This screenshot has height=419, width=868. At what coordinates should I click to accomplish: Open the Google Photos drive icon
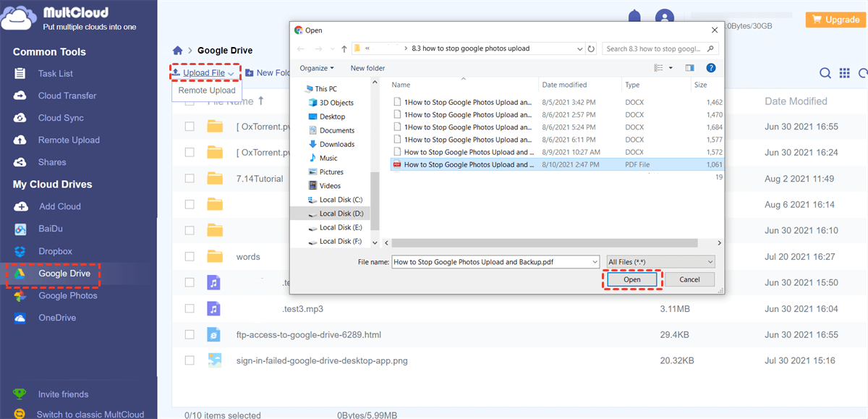pyautogui.click(x=21, y=296)
